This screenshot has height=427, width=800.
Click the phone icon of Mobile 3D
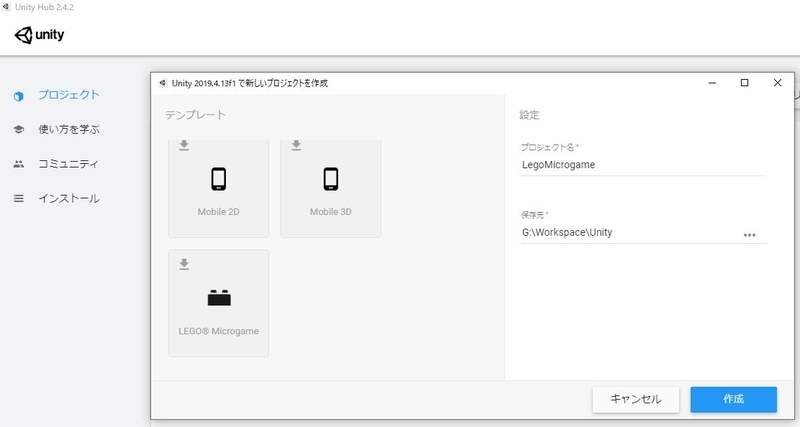331,179
